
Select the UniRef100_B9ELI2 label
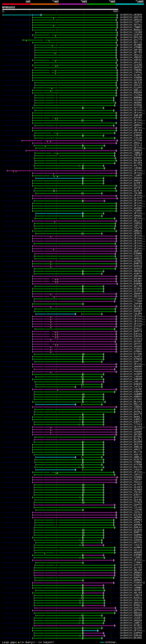pyautogui.click(x=131, y=90)
